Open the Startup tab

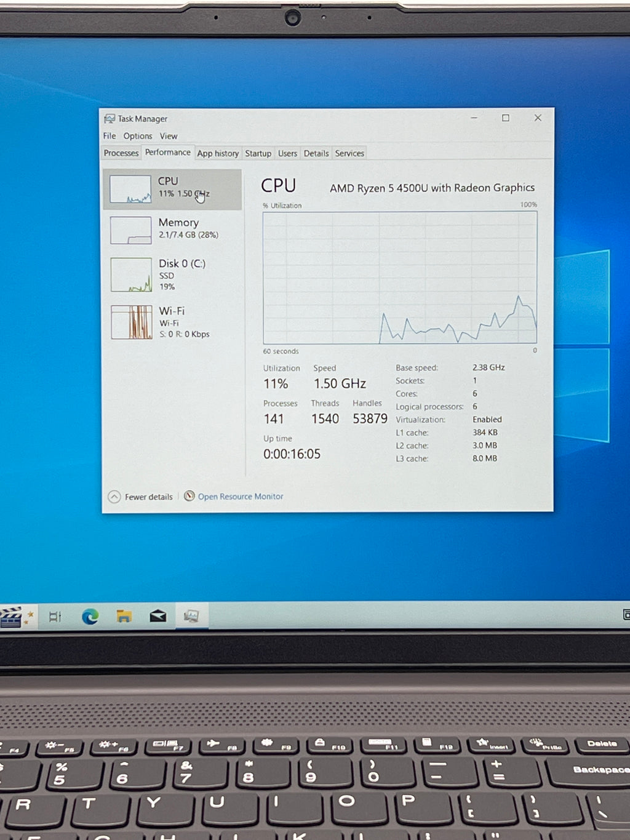coord(258,153)
